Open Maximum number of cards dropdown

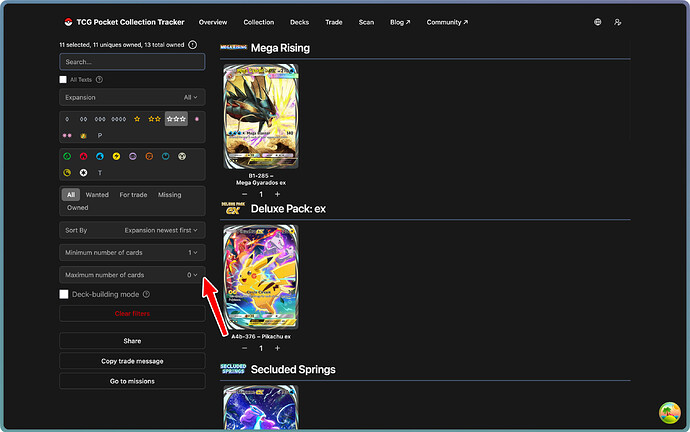point(132,275)
